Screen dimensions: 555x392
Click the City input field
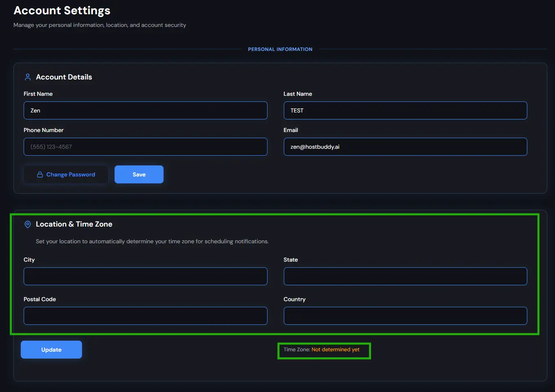tap(145, 276)
